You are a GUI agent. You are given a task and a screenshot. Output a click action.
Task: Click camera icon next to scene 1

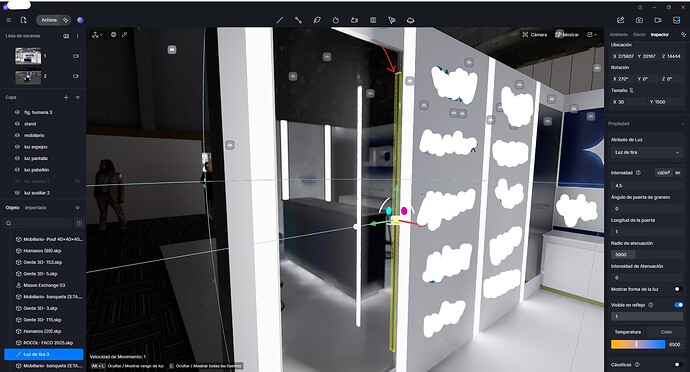(76, 56)
